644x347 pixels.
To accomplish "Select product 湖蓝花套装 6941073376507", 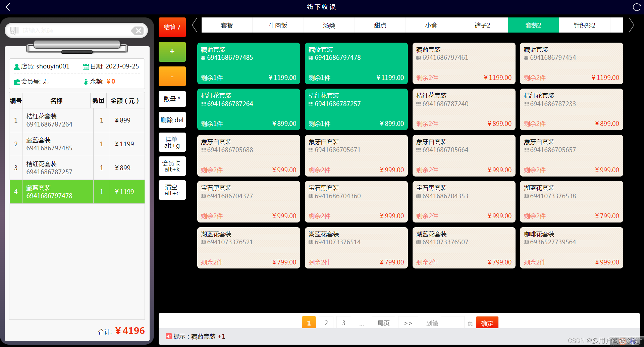I will (x=464, y=248).
